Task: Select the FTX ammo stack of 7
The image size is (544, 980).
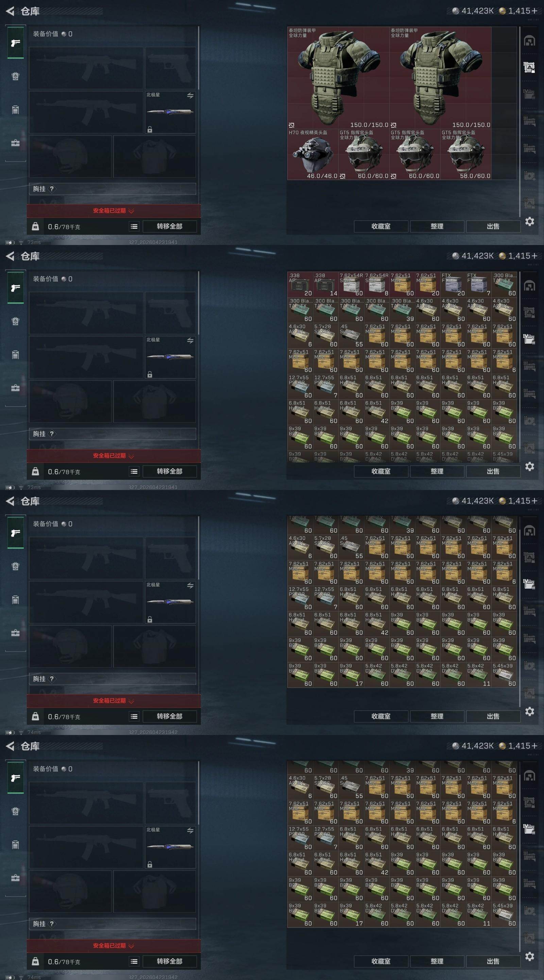Action: (x=479, y=284)
